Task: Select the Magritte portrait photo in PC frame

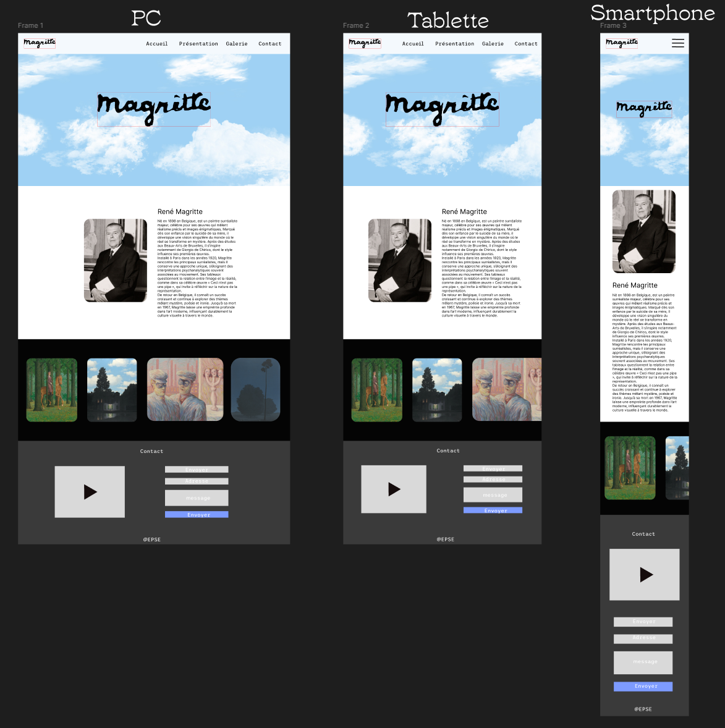Action: pyautogui.click(x=115, y=260)
